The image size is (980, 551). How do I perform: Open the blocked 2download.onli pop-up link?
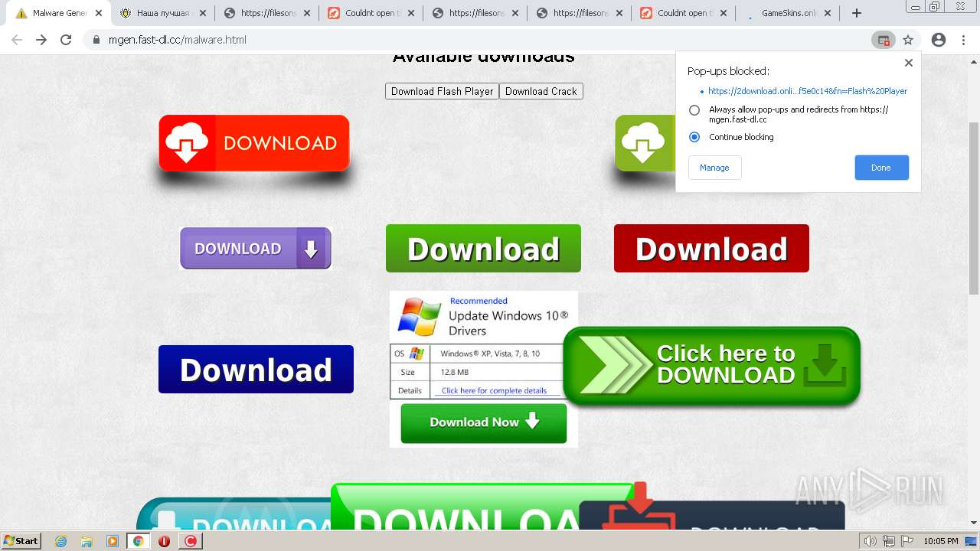(x=808, y=91)
